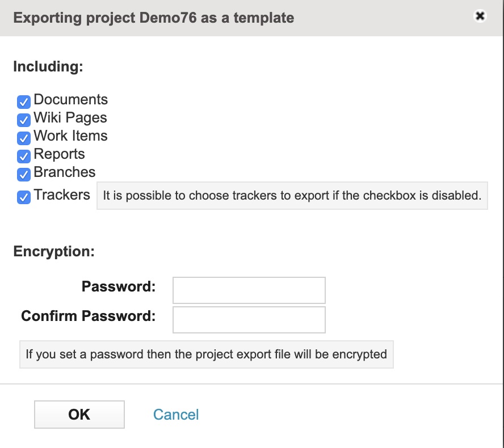504x448 pixels.
Task: Close the export template dialog with X
Action: 480,16
